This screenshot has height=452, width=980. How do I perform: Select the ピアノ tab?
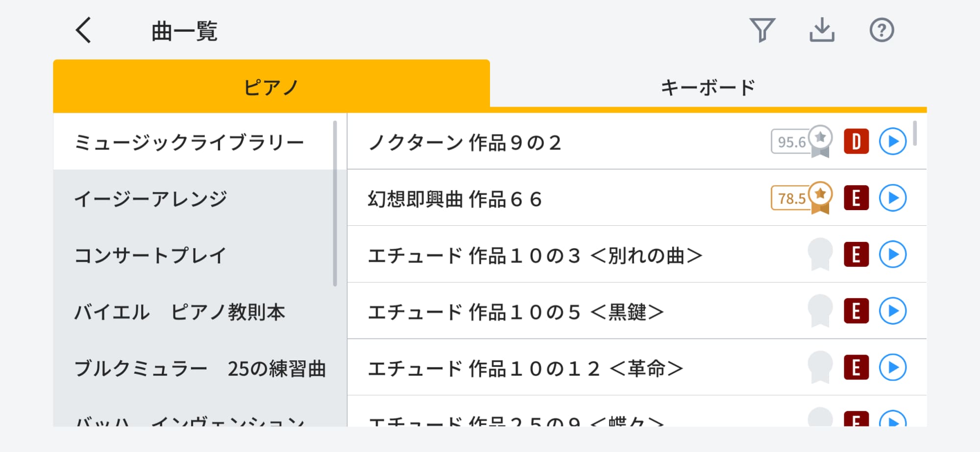pos(271,87)
